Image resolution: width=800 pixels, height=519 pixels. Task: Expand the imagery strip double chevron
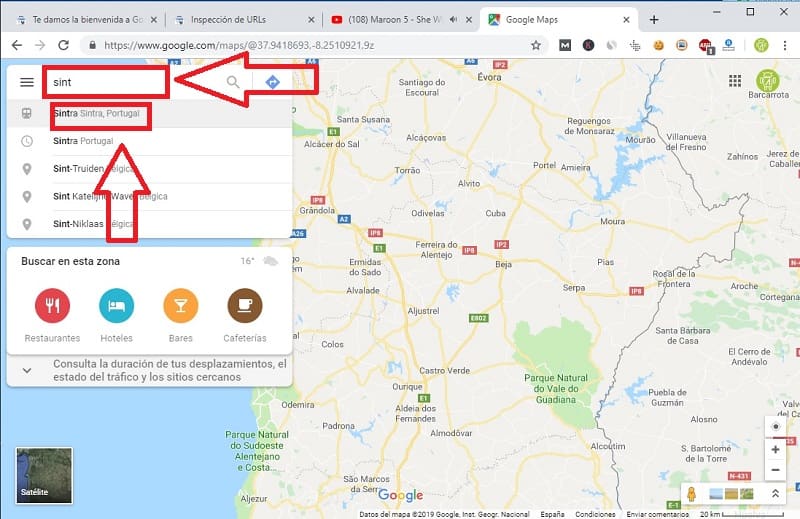coord(775,493)
